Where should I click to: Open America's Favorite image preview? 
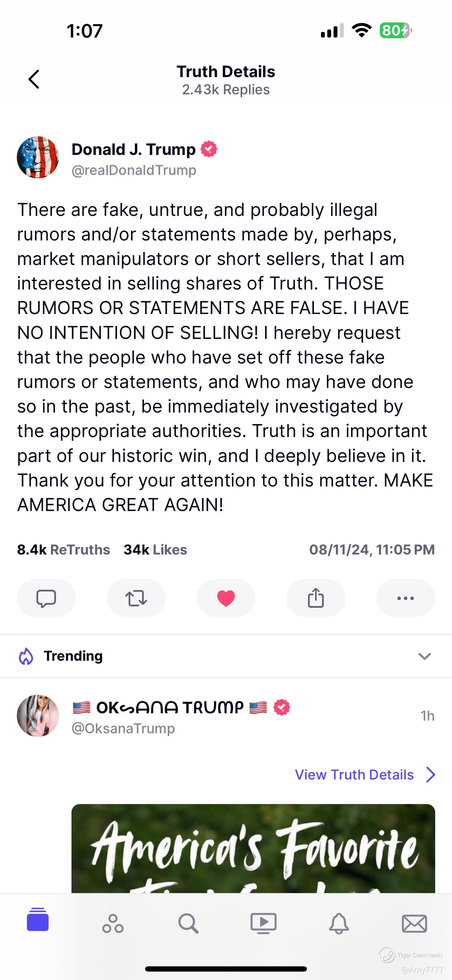click(253, 848)
